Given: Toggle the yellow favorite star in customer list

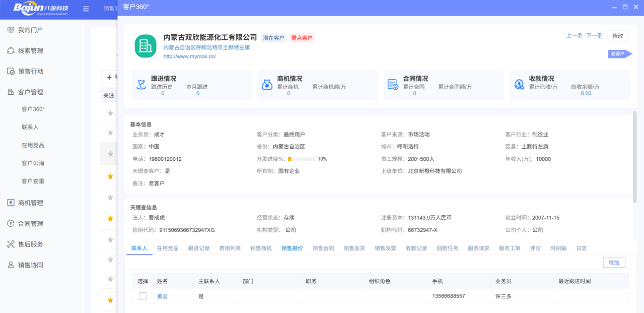Looking at the screenshot, I should click(x=110, y=175).
